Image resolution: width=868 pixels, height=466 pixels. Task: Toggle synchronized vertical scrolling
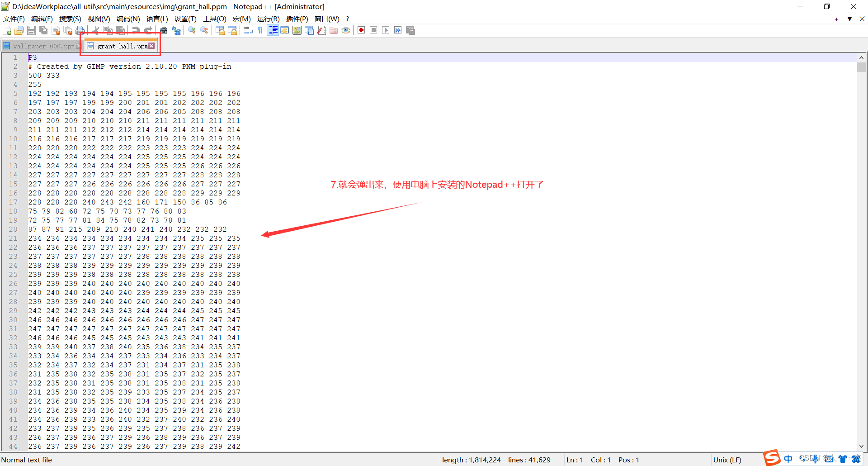[220, 30]
